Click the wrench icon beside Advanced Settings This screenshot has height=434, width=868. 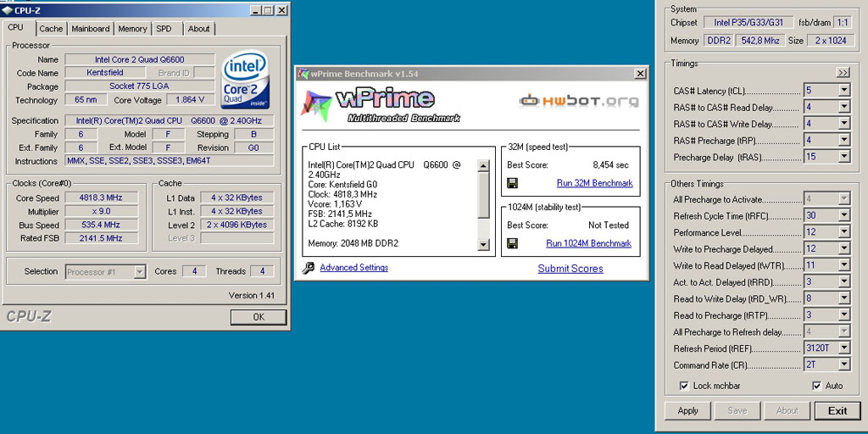click(x=309, y=268)
